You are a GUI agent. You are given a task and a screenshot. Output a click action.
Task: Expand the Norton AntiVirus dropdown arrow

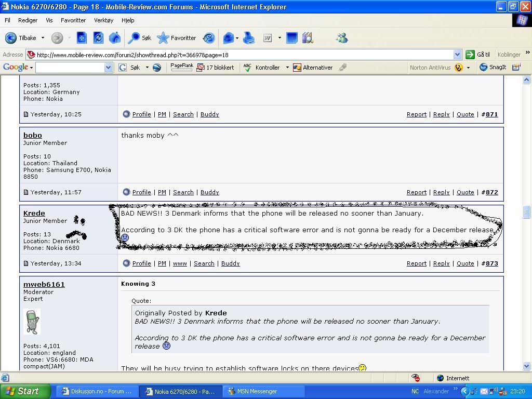click(x=469, y=68)
